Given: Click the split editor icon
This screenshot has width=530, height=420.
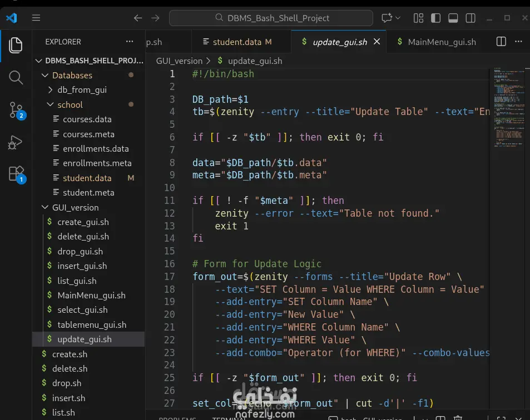Looking at the screenshot, I should (501, 42).
